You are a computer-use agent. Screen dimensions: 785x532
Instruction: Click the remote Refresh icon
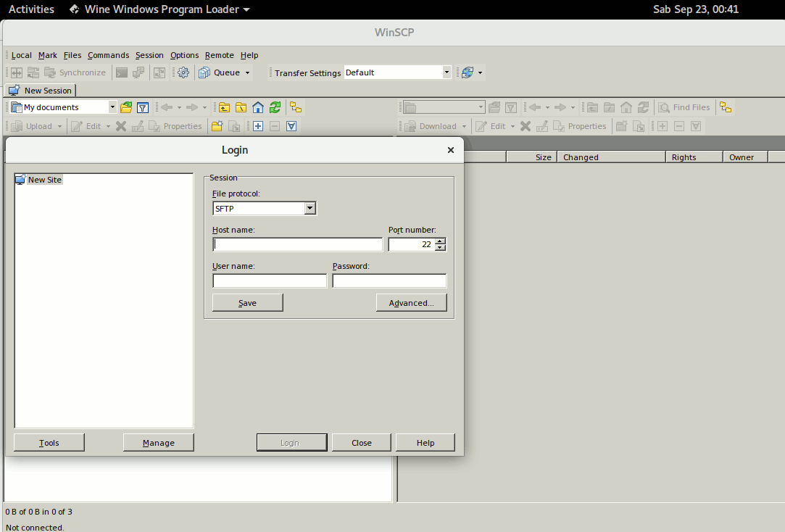[643, 107]
